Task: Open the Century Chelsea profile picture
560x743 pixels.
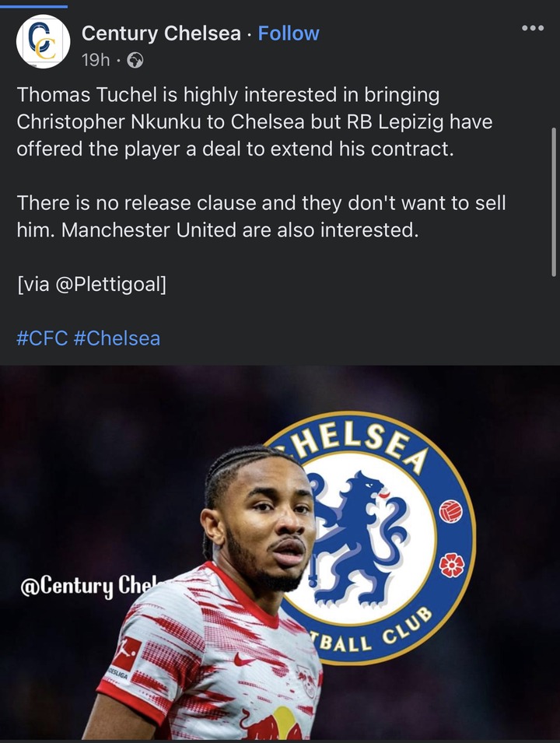Action: point(43,41)
